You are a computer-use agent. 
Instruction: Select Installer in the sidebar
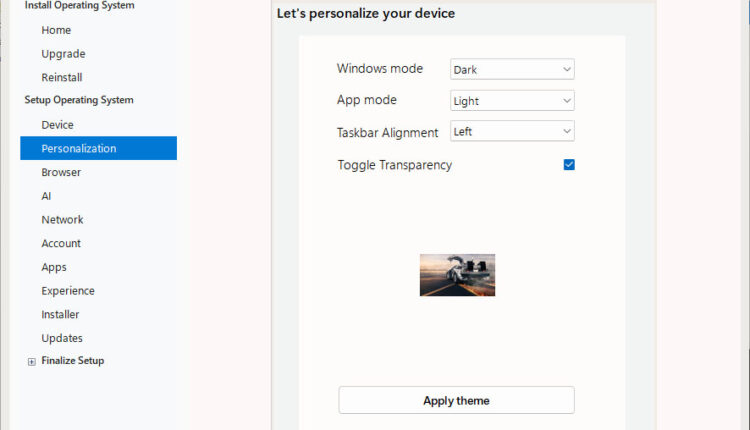point(60,314)
